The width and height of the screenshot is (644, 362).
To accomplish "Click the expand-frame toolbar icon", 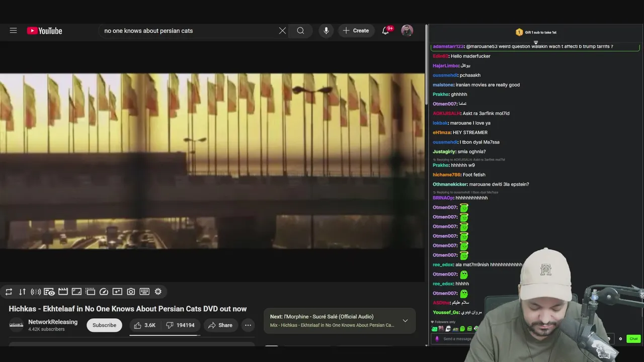I will (76, 292).
